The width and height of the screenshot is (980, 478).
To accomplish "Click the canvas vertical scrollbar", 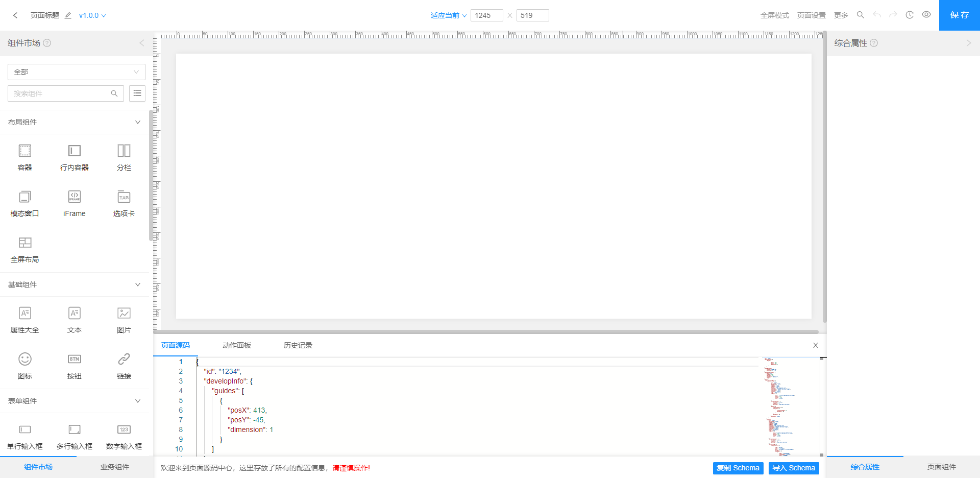I will point(824,176).
